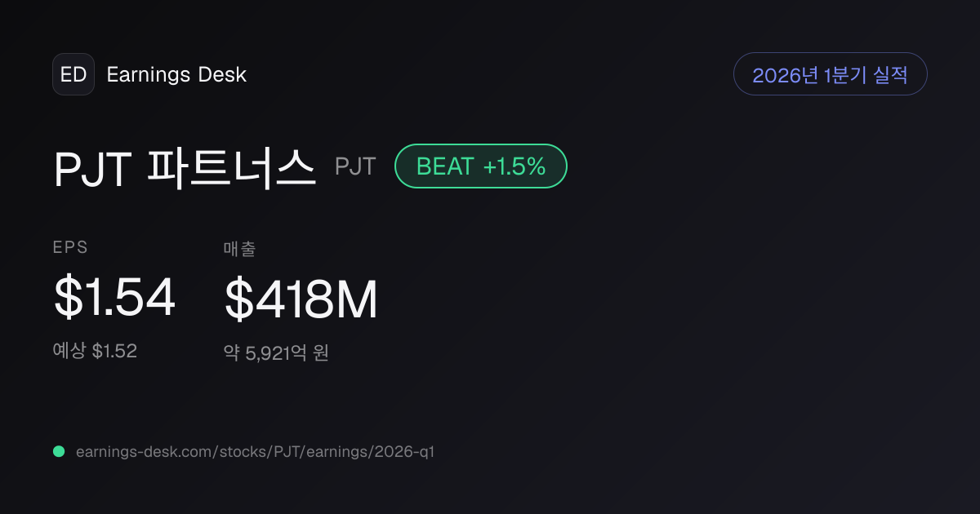Select the EPS label
Viewport: 980px width, 514px height.
pyautogui.click(x=71, y=247)
